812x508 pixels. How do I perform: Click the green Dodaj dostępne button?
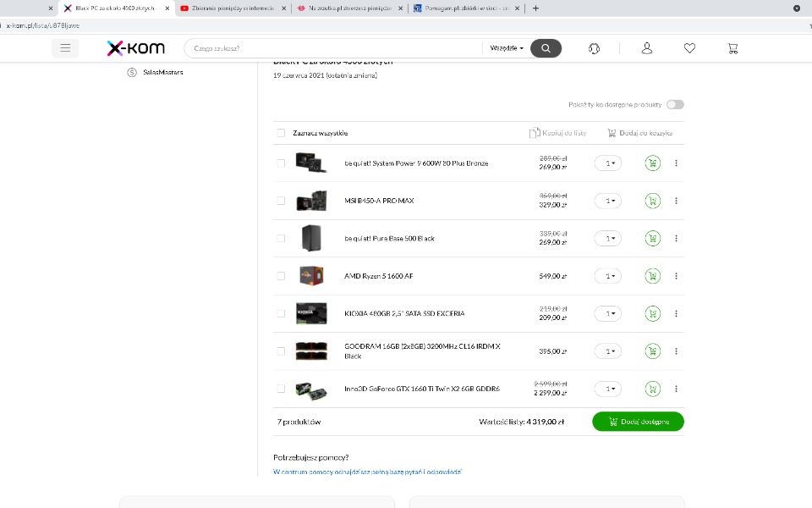point(638,422)
